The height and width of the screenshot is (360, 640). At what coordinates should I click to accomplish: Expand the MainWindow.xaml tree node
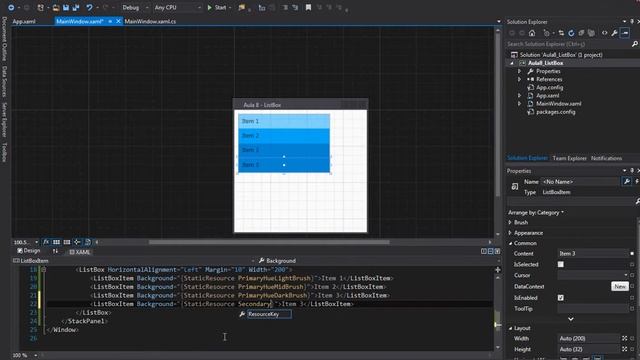519,104
